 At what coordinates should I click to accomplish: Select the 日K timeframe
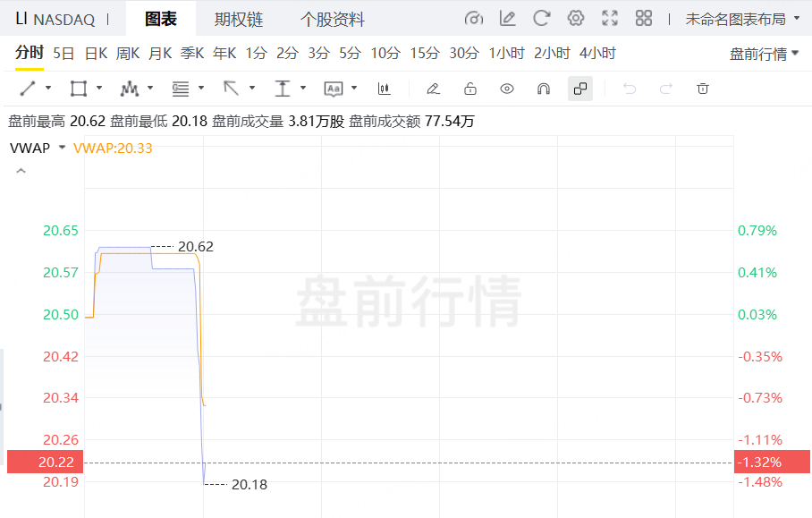pyautogui.click(x=96, y=53)
